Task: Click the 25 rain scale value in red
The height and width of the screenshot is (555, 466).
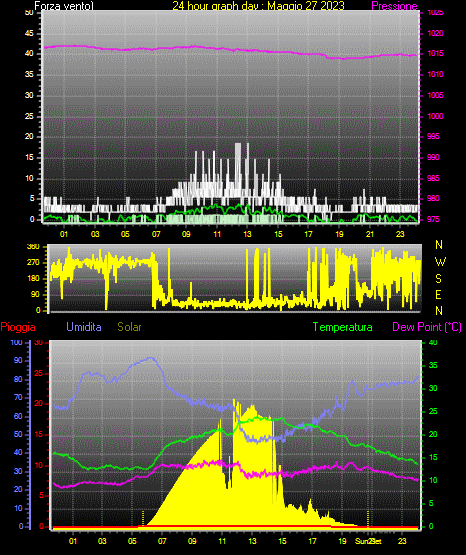Action: pyautogui.click(x=39, y=373)
